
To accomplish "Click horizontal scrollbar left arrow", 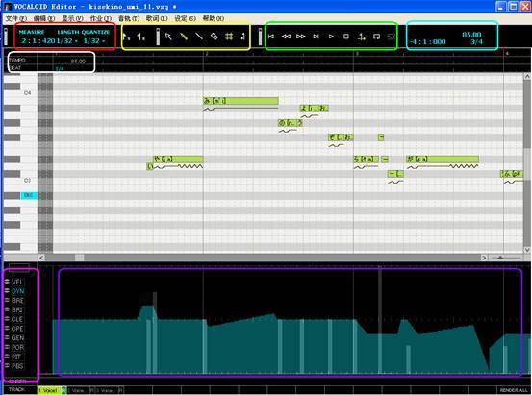I will point(41,258).
